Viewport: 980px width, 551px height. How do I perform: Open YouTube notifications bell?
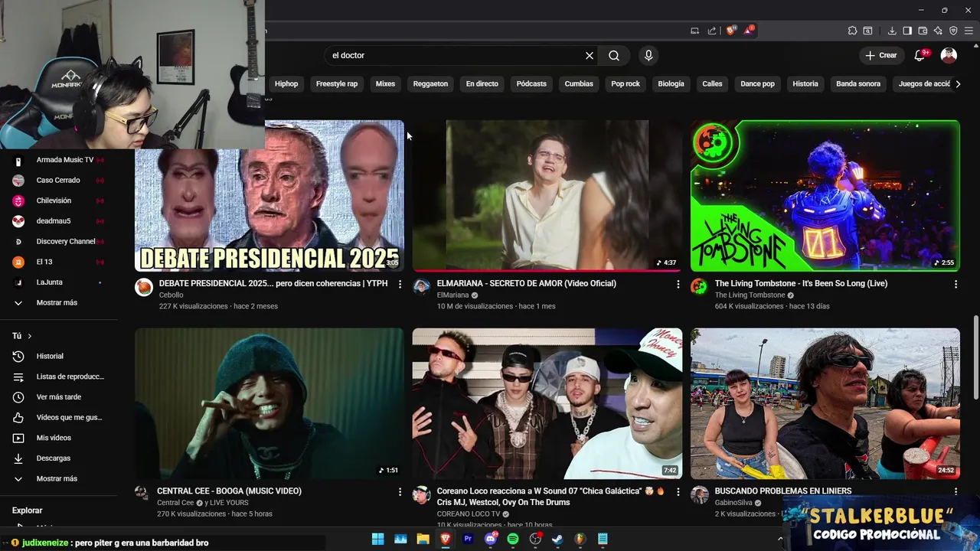[x=920, y=55]
